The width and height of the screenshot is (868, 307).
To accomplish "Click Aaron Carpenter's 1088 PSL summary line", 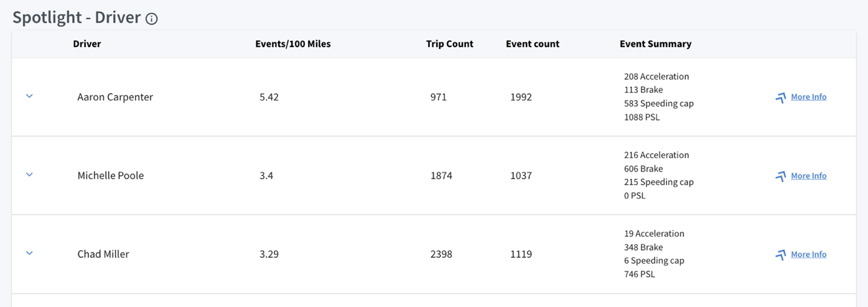I will [642, 117].
